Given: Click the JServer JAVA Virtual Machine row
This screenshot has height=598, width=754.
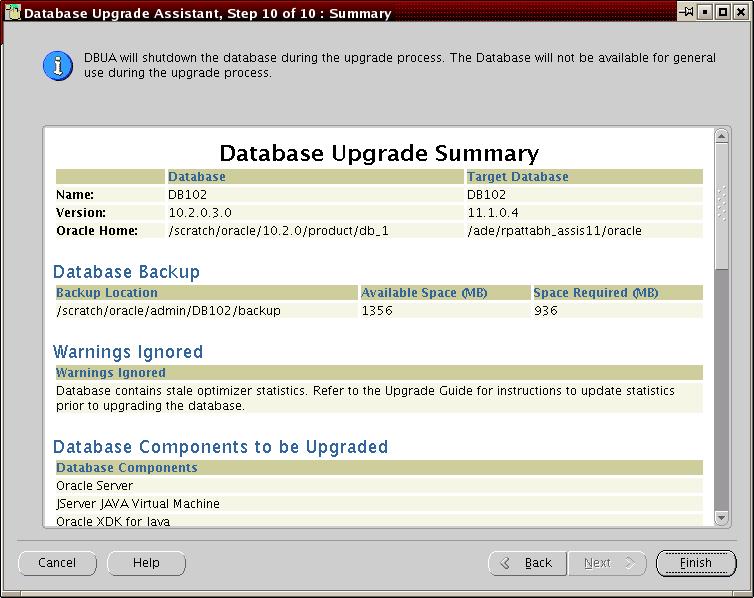Looking at the screenshot, I should pyautogui.click(x=137, y=504).
